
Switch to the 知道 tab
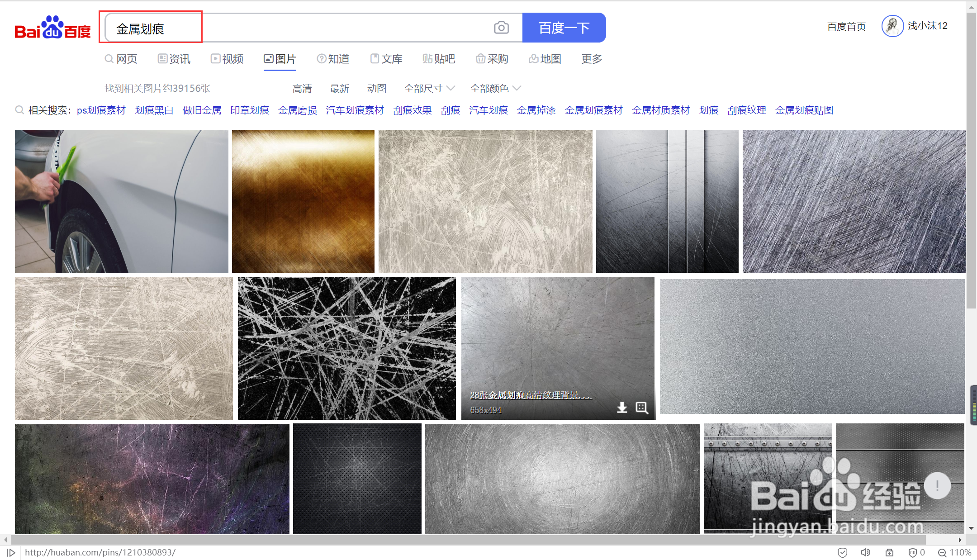tap(333, 59)
